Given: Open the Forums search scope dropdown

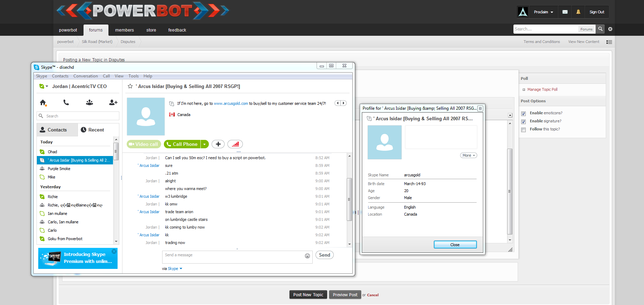Looking at the screenshot, I should (x=586, y=29).
